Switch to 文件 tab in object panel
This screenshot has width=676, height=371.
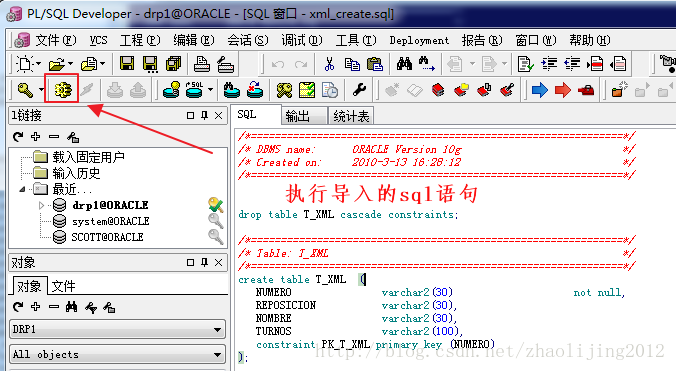click(63, 286)
